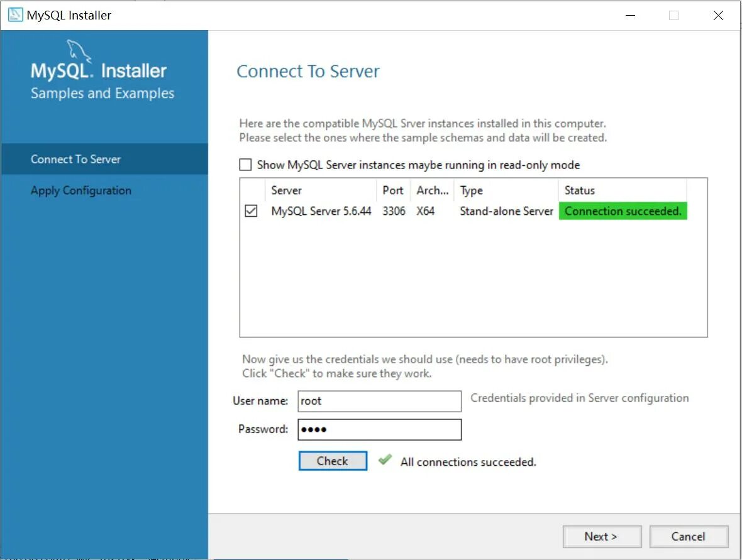This screenshot has height=560, width=742.
Task: Click the Arch column header
Action: point(431,190)
